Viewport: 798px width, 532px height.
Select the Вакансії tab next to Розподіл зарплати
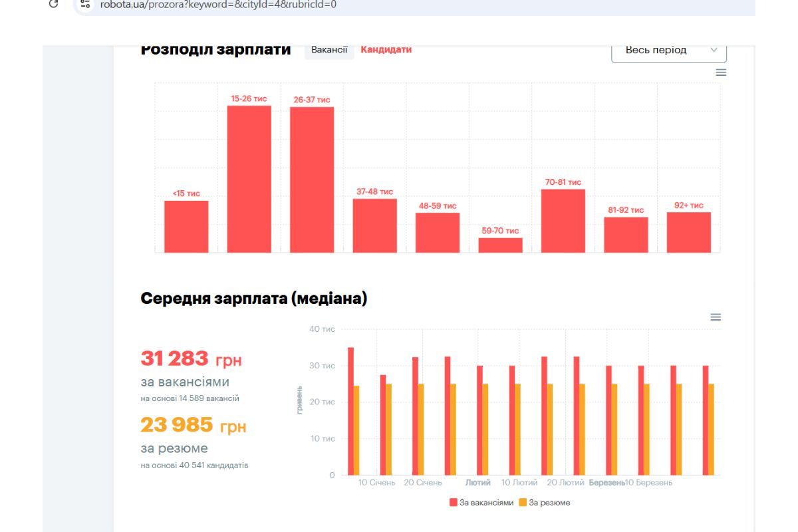pyautogui.click(x=329, y=49)
